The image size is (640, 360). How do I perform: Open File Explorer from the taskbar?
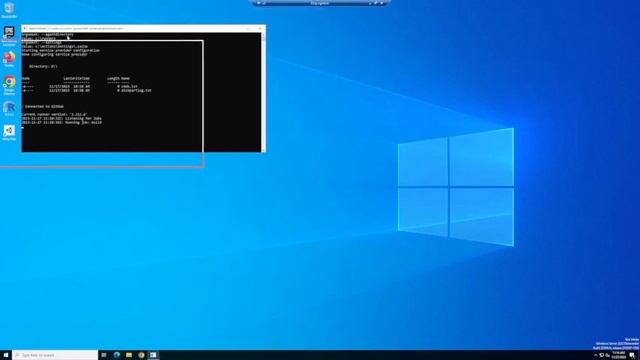coord(129,355)
